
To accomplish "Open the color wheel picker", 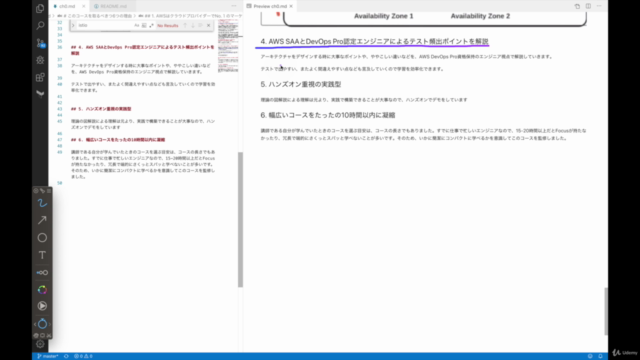I will click(x=42, y=290).
